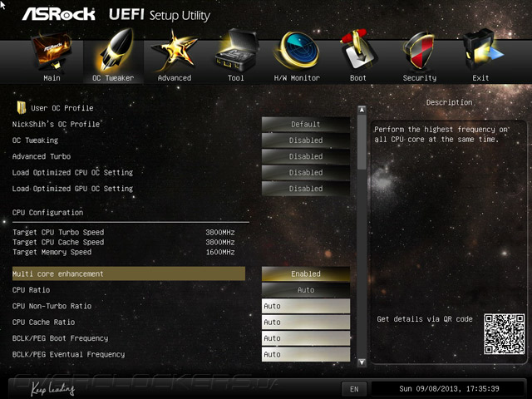
Task: Click BCLK/PEG Boot Frequency Auto field
Action: [x=306, y=338]
